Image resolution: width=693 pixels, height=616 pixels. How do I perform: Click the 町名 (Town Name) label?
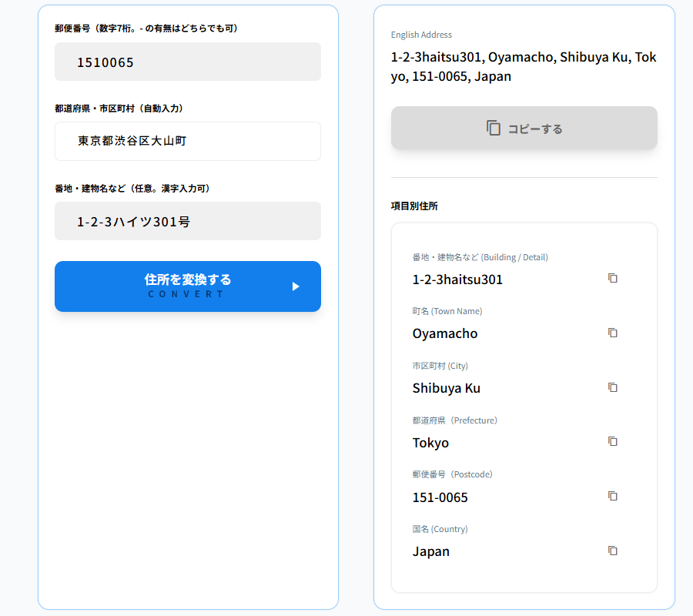coord(447,311)
